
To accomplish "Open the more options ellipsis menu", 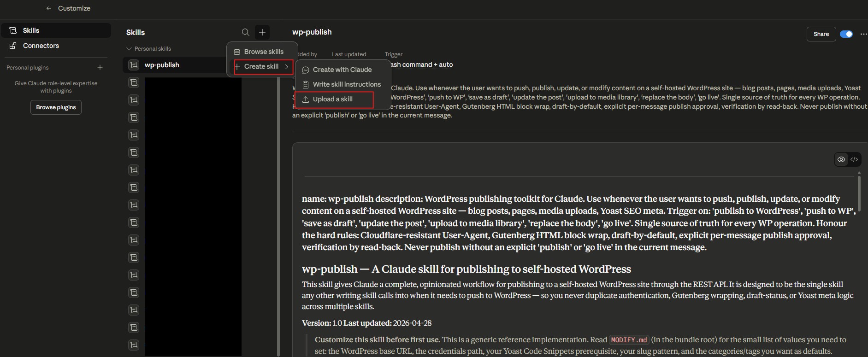I will 863,34.
